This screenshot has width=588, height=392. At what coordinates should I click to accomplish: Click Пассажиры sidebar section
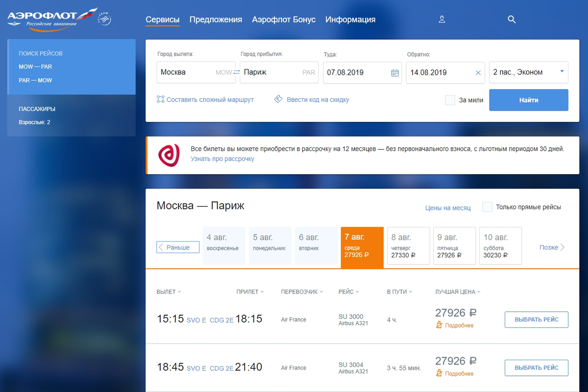coord(37,109)
